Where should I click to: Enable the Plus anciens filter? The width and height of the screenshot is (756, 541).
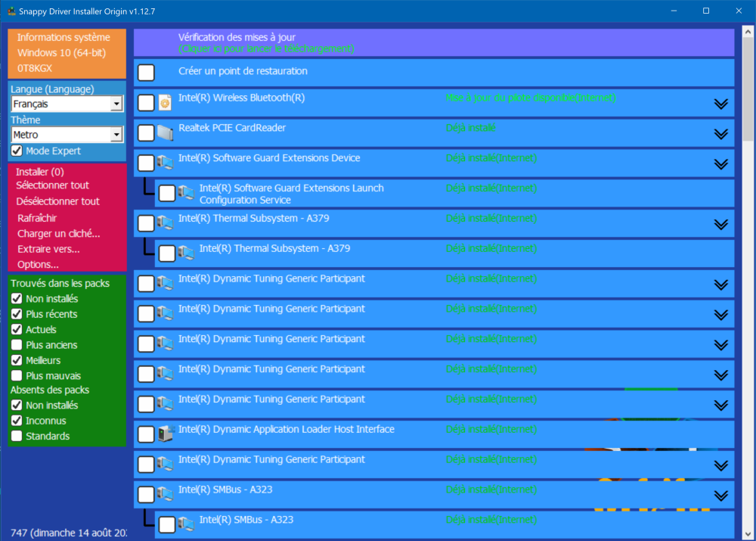coord(17,344)
